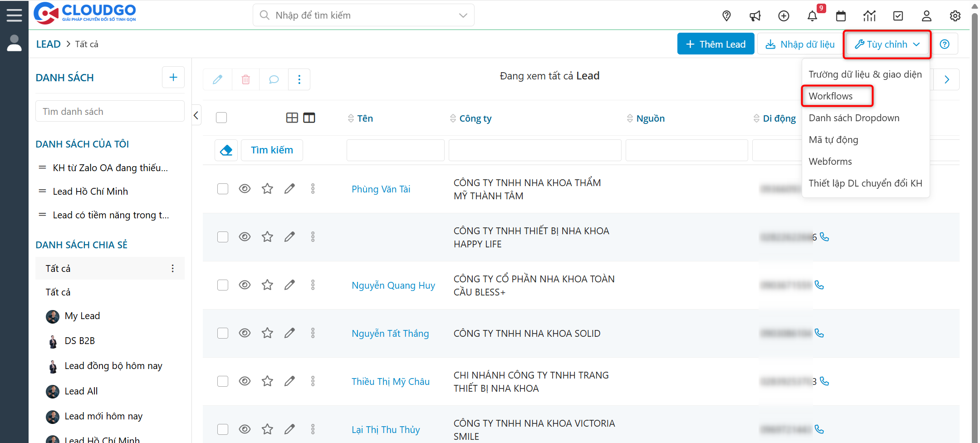Image resolution: width=980 pixels, height=443 pixels.
Task: Open the notifications bell icon
Action: pyautogui.click(x=812, y=16)
